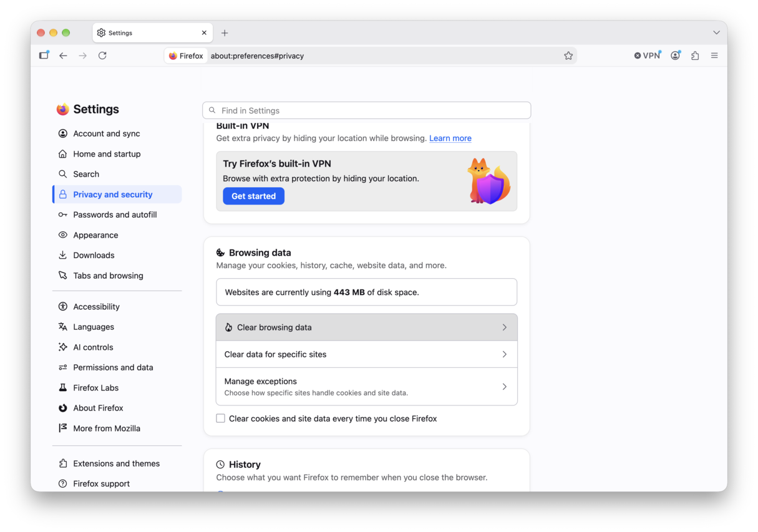
Task: Open the Clear browsing data row
Action: point(367,327)
